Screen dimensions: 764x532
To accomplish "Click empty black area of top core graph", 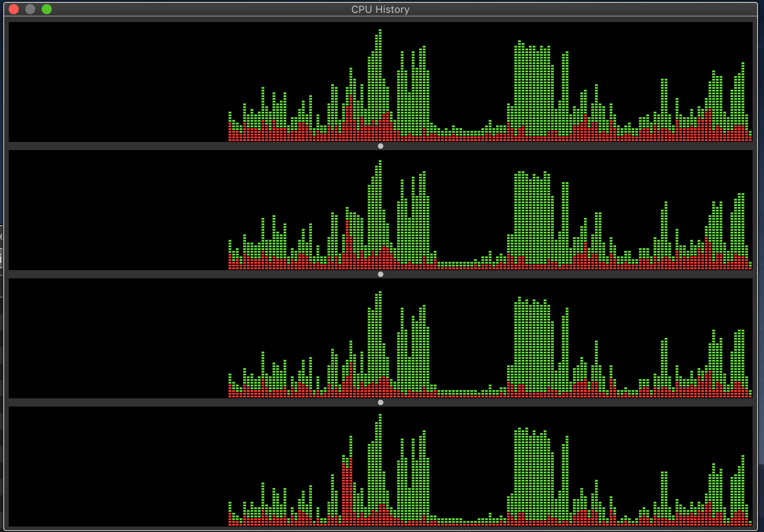I will (x=119, y=82).
